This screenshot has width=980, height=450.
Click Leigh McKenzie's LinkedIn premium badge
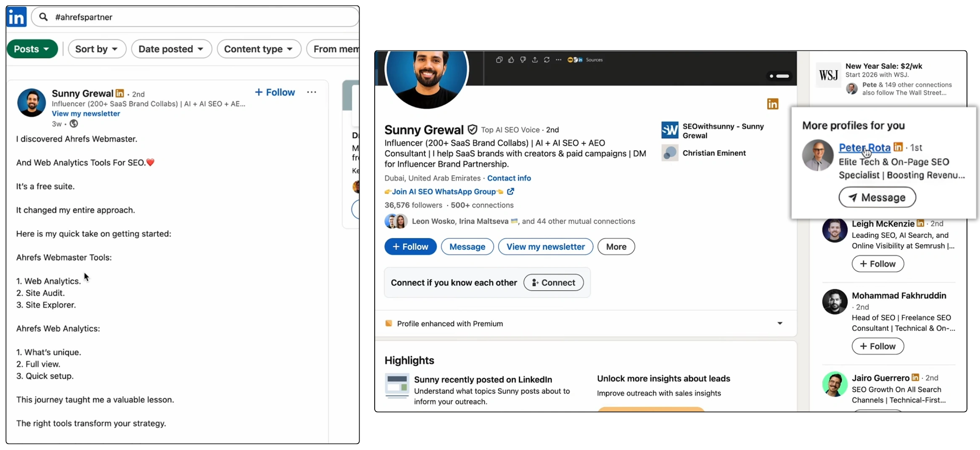[920, 223]
